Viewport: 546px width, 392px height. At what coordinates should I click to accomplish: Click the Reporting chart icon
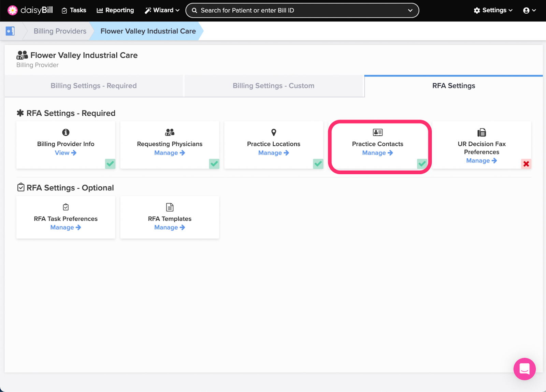coord(100,11)
